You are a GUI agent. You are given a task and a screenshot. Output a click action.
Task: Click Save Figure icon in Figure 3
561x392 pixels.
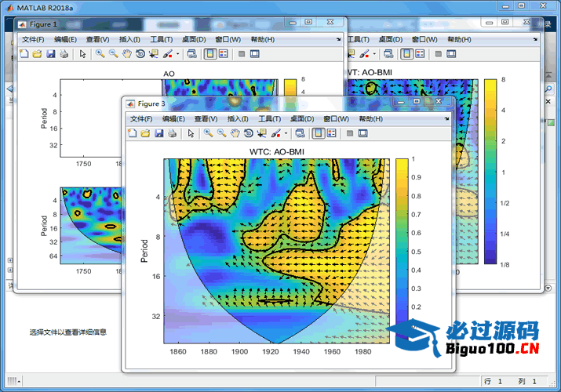click(158, 133)
